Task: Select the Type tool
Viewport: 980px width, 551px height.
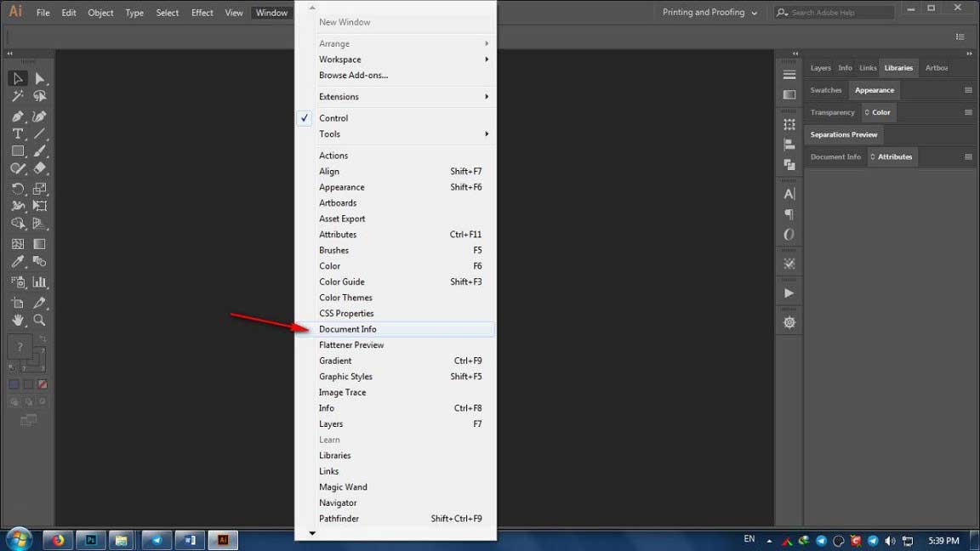Action: pos(17,133)
